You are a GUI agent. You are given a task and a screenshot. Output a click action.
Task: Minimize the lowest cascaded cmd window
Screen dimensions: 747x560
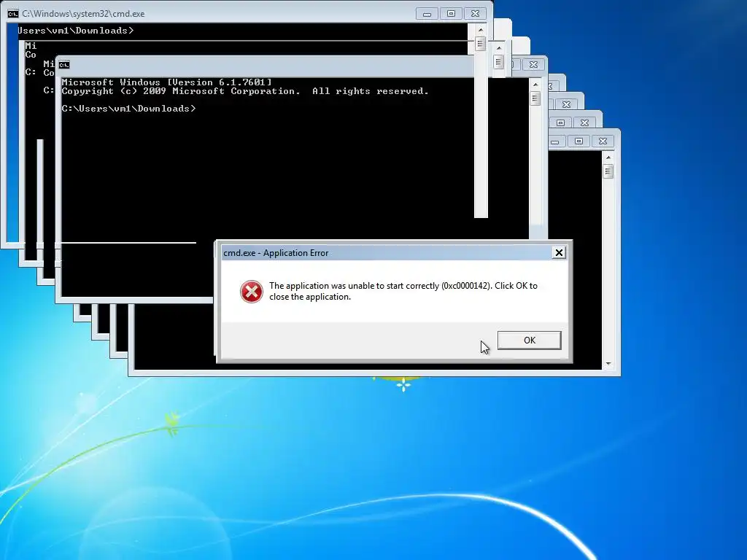click(554, 141)
